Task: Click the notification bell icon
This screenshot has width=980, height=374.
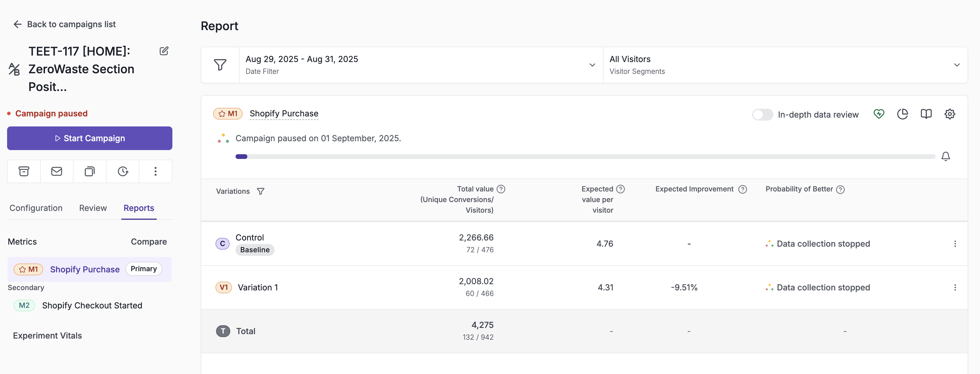Action: click(945, 157)
